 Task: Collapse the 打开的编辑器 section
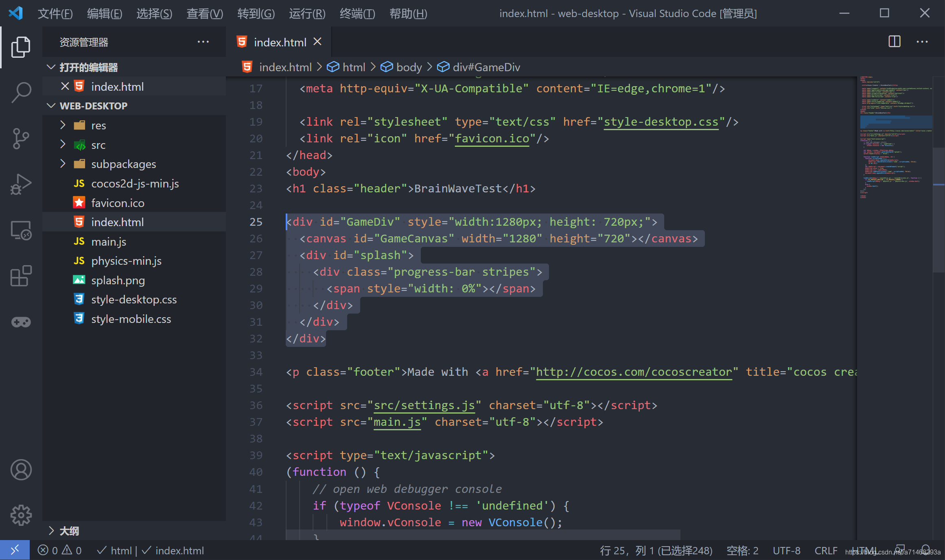pos(88,67)
